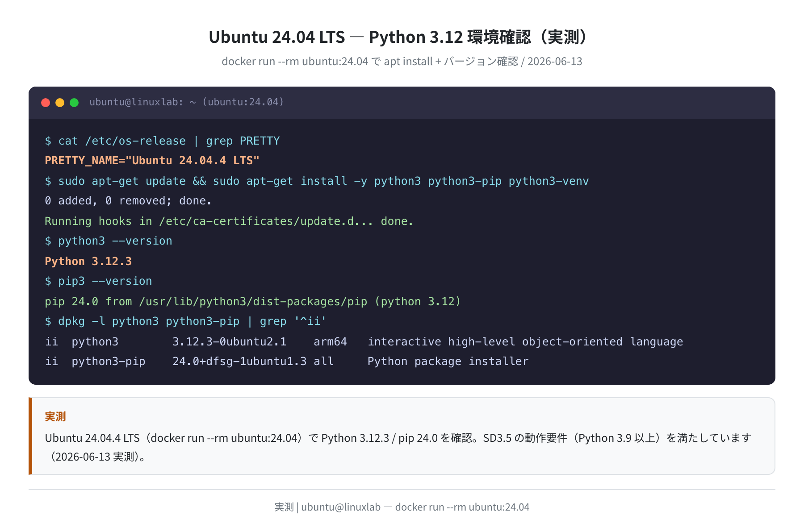Click arm64 architecture in python3 row
The width and height of the screenshot is (804, 532).
coord(330,342)
